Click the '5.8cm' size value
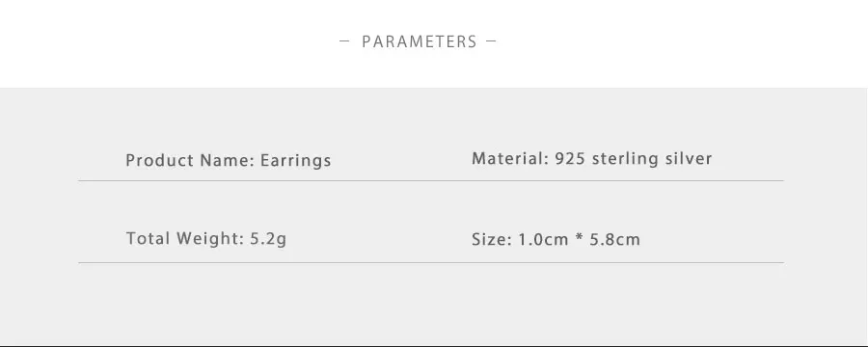The width and height of the screenshot is (868, 347). pyautogui.click(x=614, y=240)
